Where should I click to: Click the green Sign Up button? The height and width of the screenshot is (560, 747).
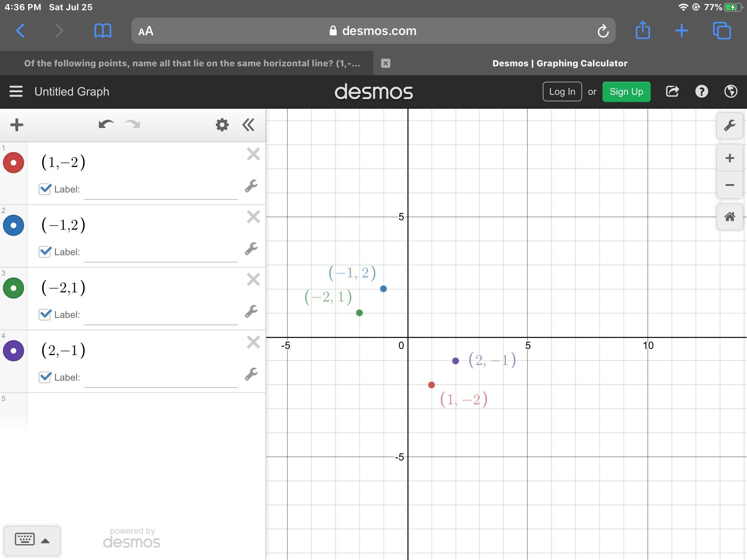click(x=626, y=92)
